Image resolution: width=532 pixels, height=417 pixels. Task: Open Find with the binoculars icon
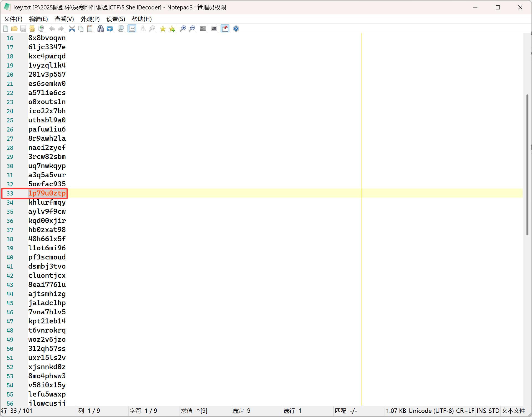tap(101, 29)
